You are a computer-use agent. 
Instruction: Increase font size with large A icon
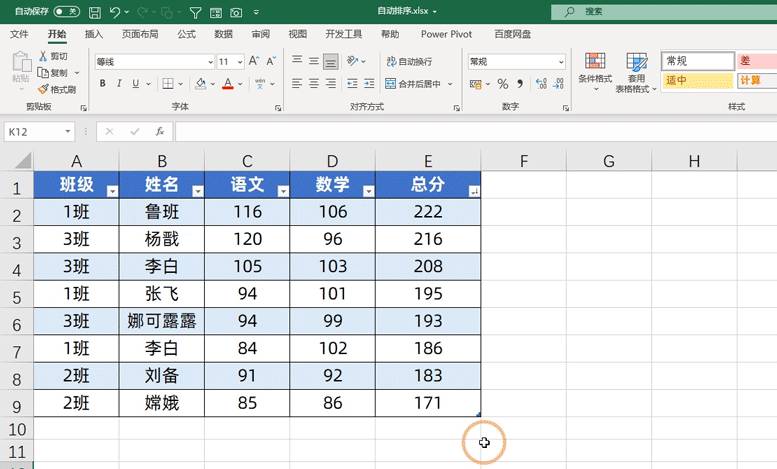pyautogui.click(x=254, y=61)
